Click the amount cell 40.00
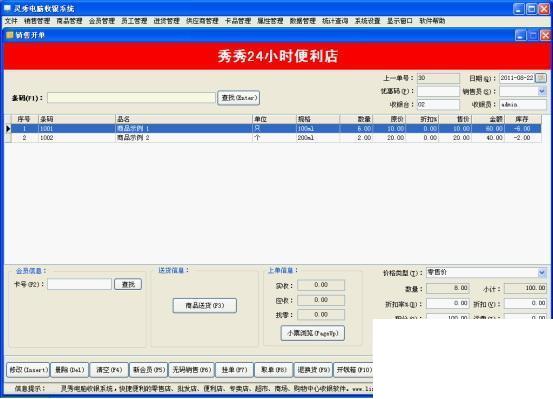The height and width of the screenshot is (399, 553). [488, 138]
